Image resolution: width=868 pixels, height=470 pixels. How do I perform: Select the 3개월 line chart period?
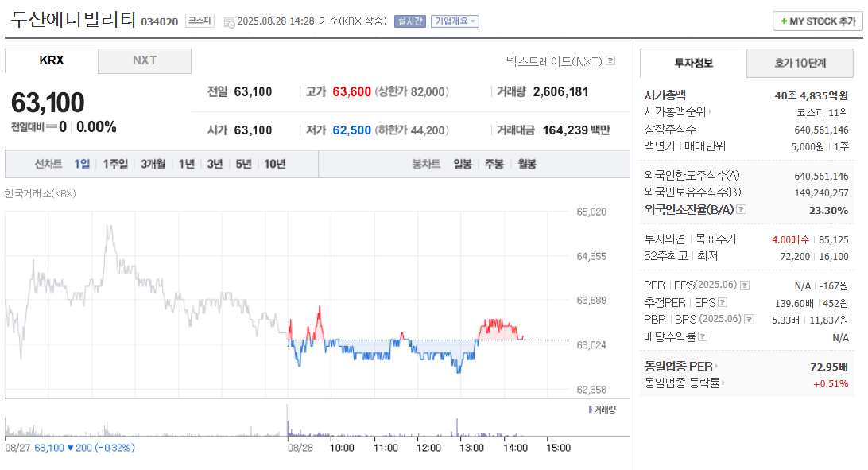click(153, 164)
